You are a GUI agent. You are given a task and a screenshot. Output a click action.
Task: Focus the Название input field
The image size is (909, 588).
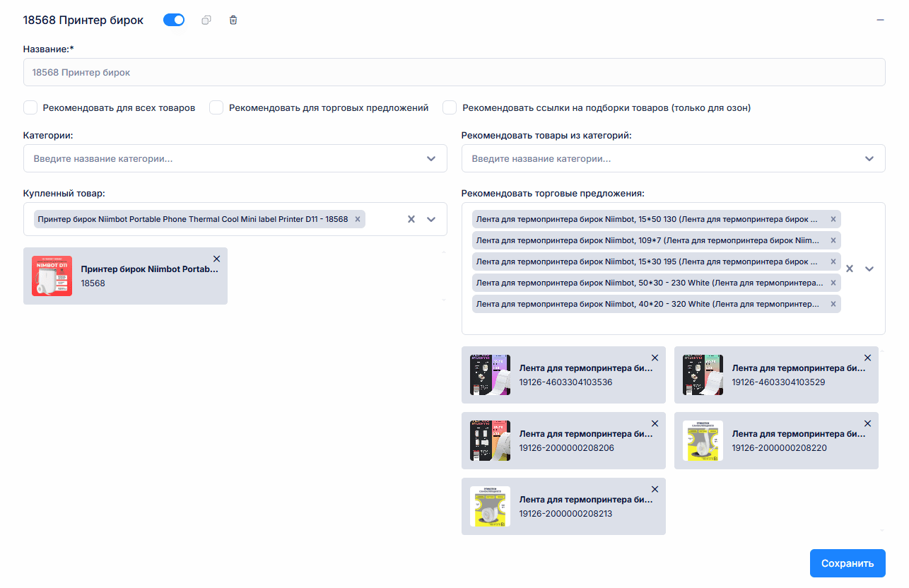(454, 72)
